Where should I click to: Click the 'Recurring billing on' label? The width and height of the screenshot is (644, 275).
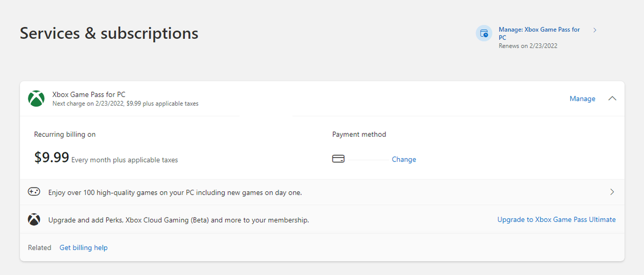pyautogui.click(x=65, y=135)
